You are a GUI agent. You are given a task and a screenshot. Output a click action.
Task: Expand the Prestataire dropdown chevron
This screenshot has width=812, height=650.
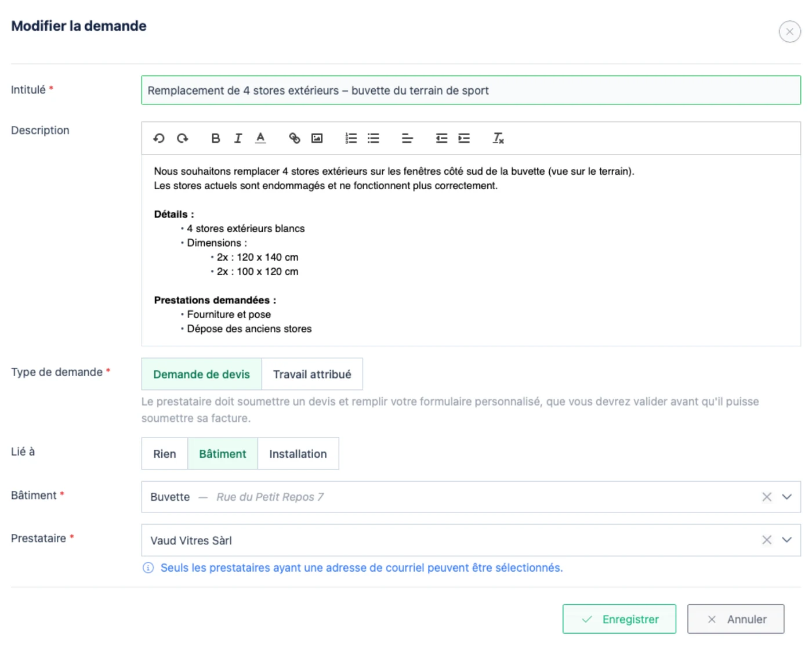tap(787, 540)
